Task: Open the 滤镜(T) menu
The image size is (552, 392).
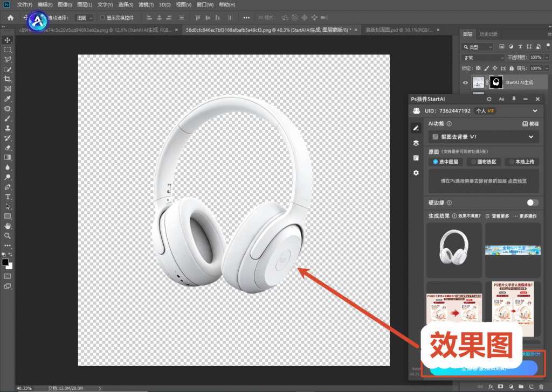Action: point(146,4)
